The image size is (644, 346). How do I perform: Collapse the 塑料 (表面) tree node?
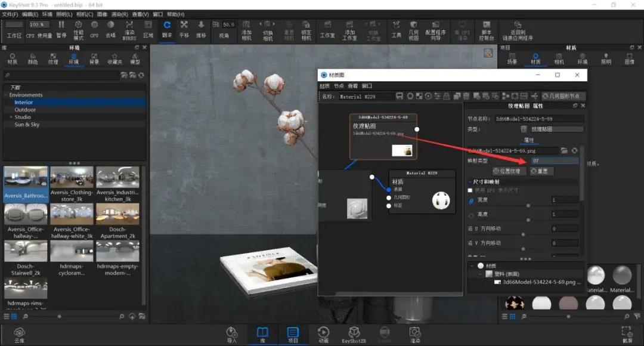point(479,274)
